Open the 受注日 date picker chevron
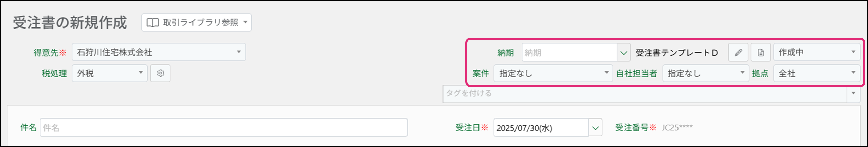The width and height of the screenshot is (868, 147). (595, 128)
